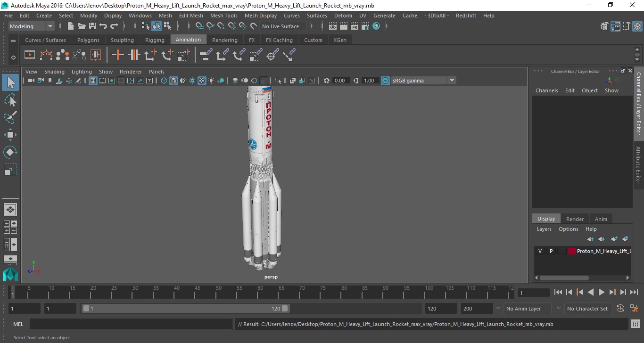Viewport: 644px width, 343px height.
Task: Toggle smooth shade all cube
Action: 173,81
